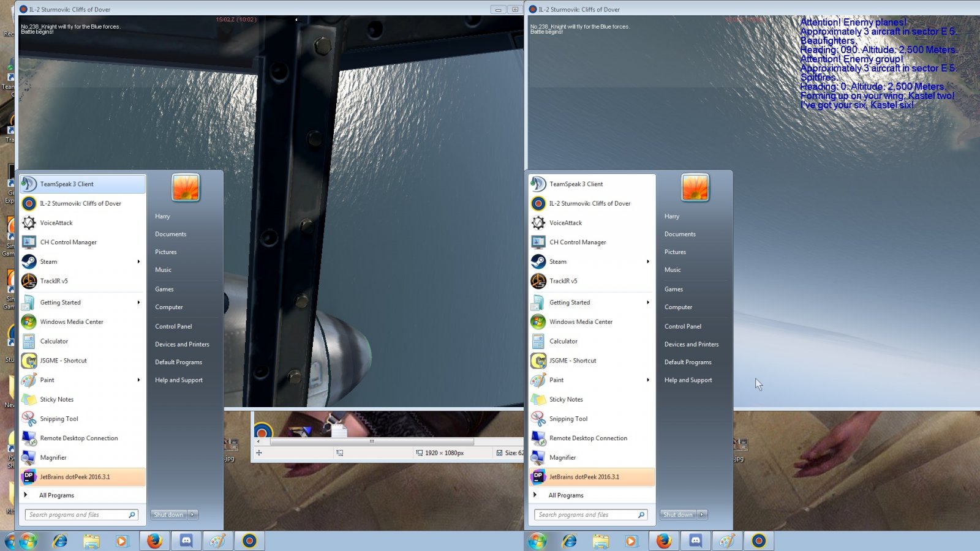
Task: Launch JSGME - Shortcut in left-monitor Start menu
Action: pyautogui.click(x=83, y=361)
